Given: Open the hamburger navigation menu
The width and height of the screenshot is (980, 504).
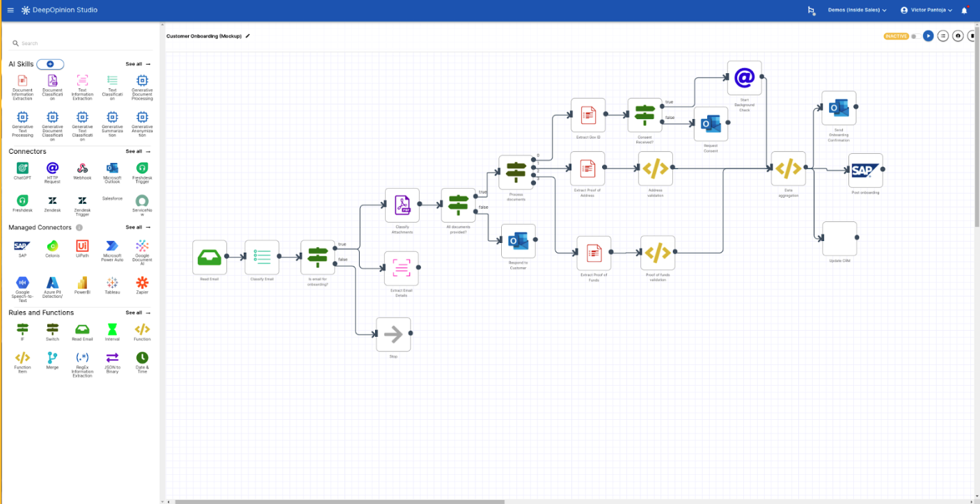Looking at the screenshot, I should [10, 10].
